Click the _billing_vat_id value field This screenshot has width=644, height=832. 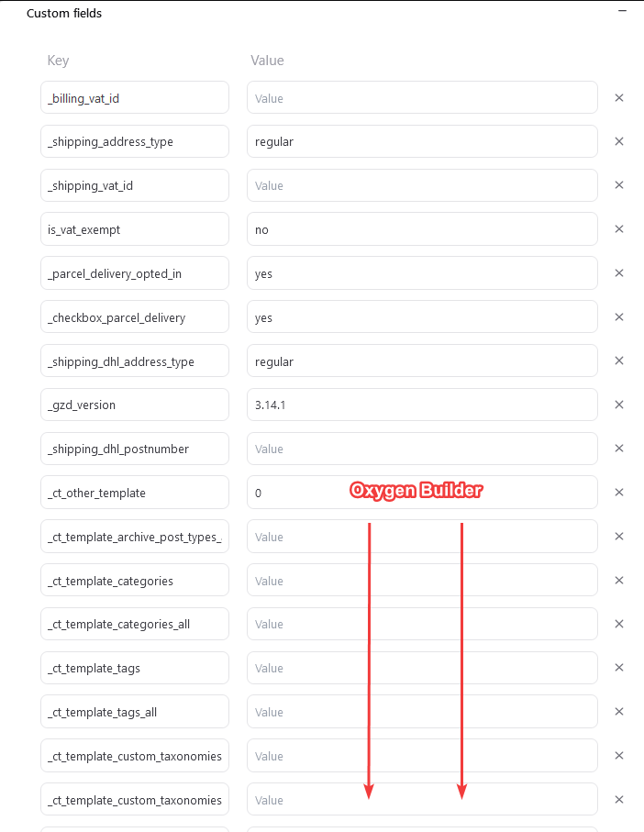click(422, 98)
